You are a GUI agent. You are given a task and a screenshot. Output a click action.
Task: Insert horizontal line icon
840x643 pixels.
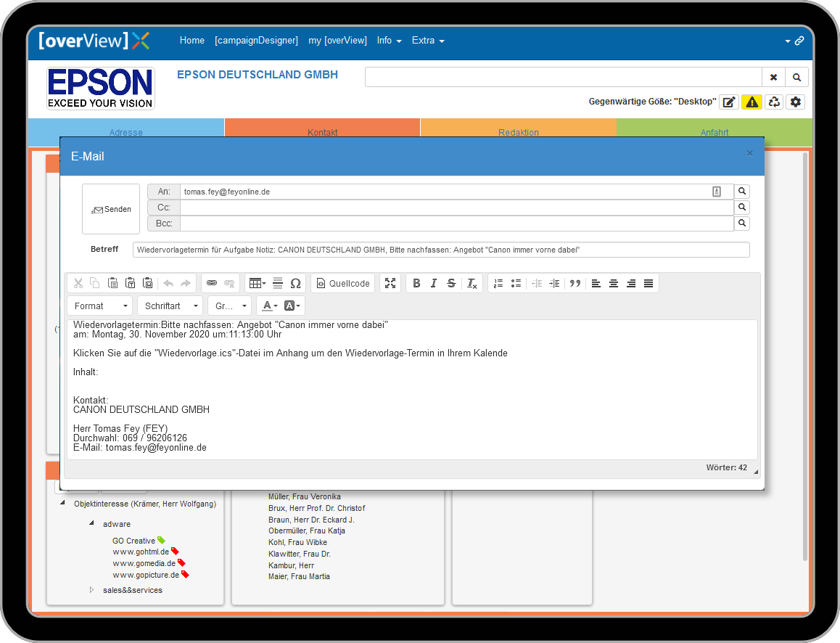(278, 284)
